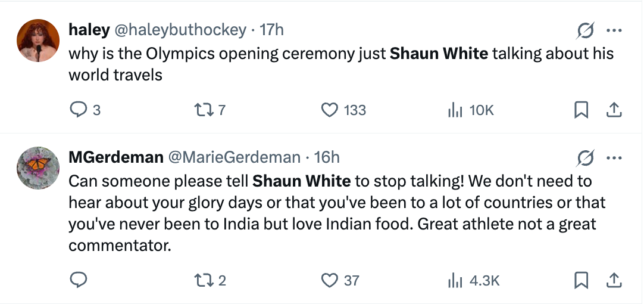
Task: Repost MGerdeman's tweet with 2 reposts
Action: tap(202, 280)
